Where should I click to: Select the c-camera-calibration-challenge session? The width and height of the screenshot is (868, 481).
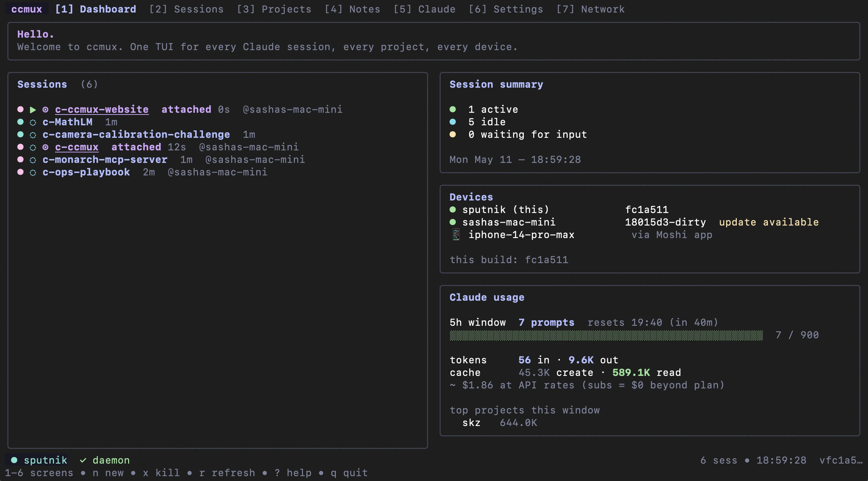tap(136, 134)
